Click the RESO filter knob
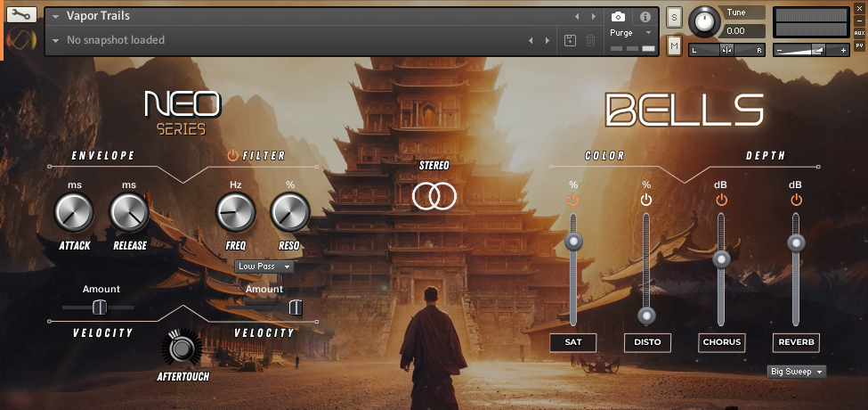The width and height of the screenshot is (868, 410). (x=290, y=213)
